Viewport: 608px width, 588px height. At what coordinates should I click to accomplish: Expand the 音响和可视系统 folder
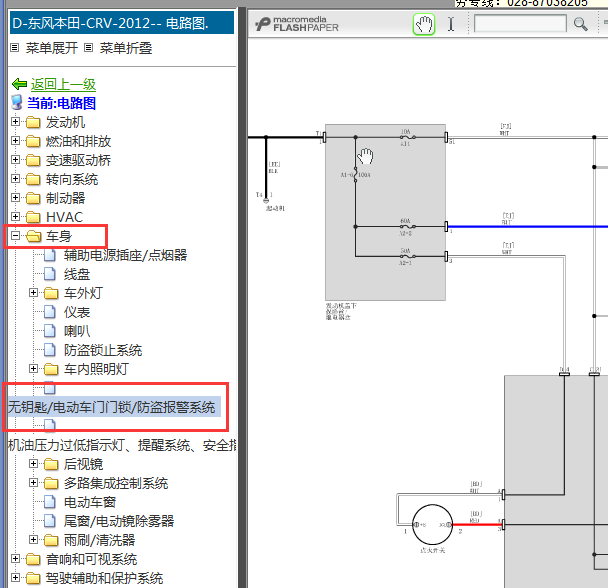pyautogui.click(x=15, y=559)
